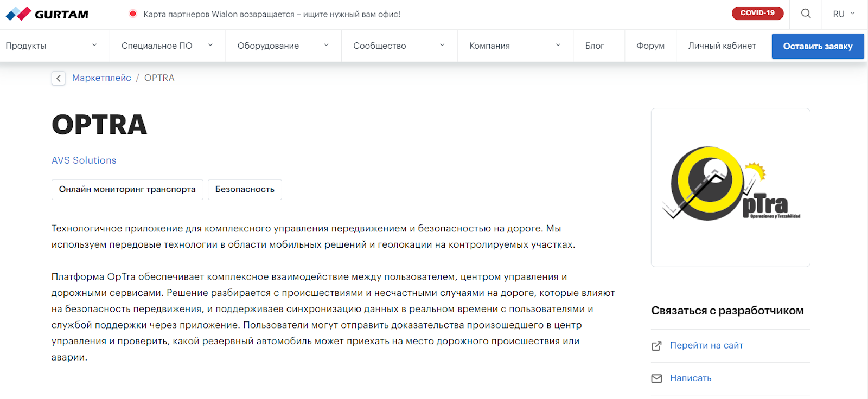Expand the Компания menu

(515, 46)
